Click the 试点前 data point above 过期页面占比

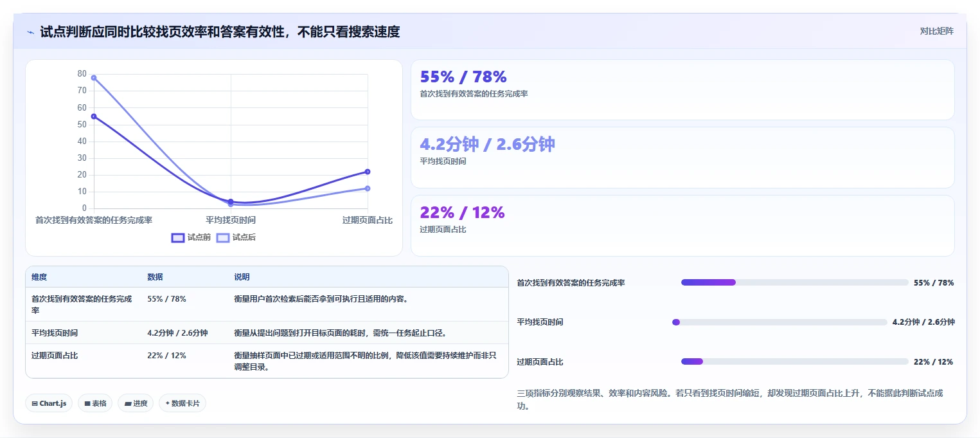tap(368, 172)
